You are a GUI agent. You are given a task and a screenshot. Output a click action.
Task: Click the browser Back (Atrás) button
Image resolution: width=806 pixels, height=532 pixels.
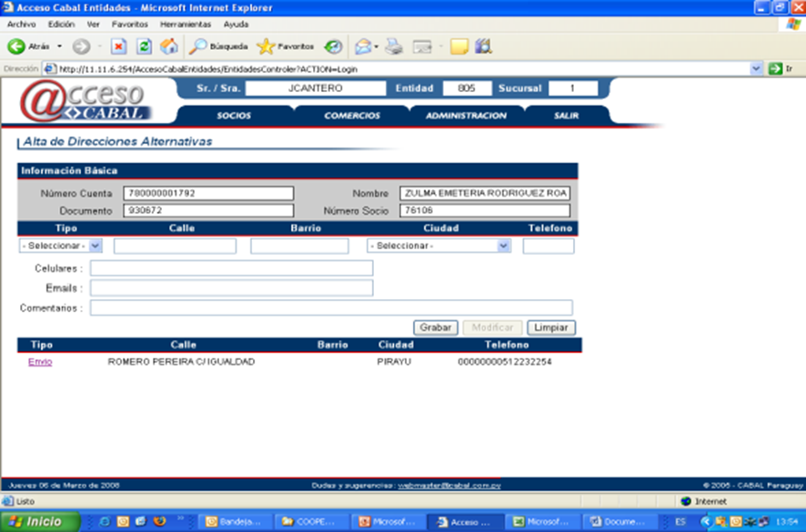click(27, 46)
